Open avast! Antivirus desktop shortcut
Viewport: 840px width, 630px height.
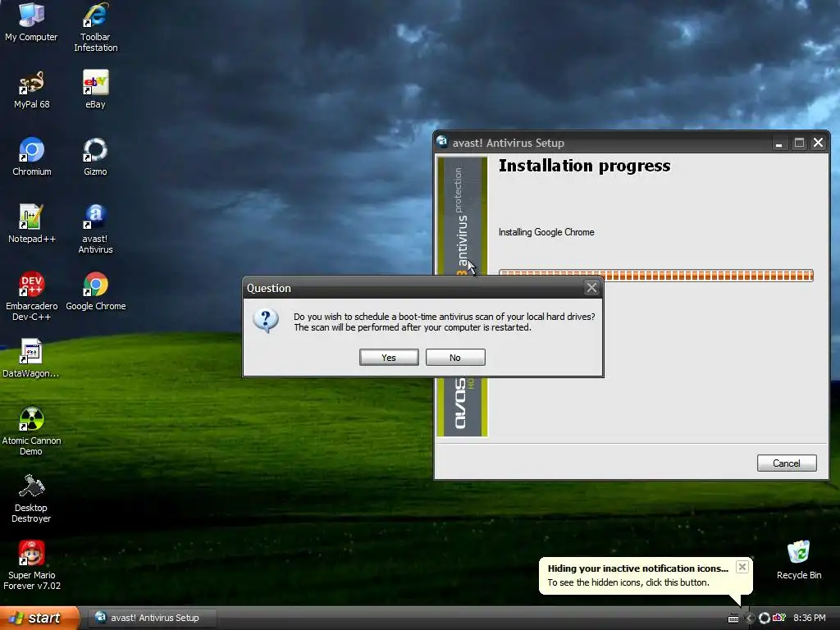tap(95, 229)
